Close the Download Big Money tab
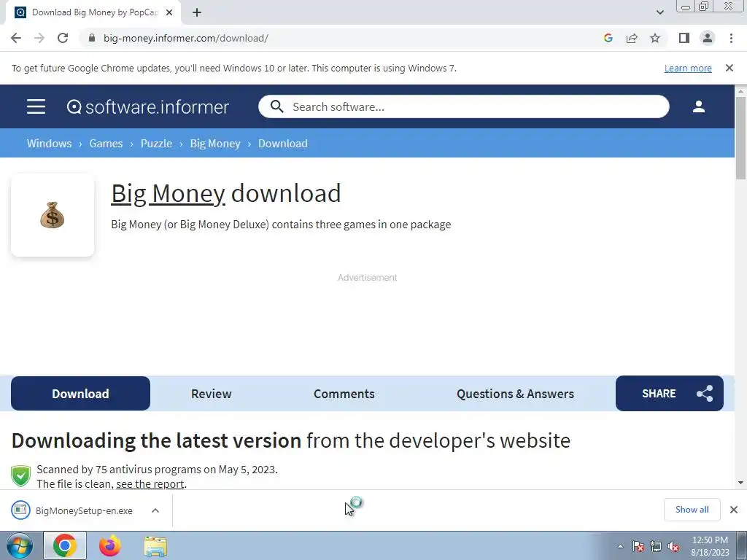This screenshot has width=747, height=560. 169,12
